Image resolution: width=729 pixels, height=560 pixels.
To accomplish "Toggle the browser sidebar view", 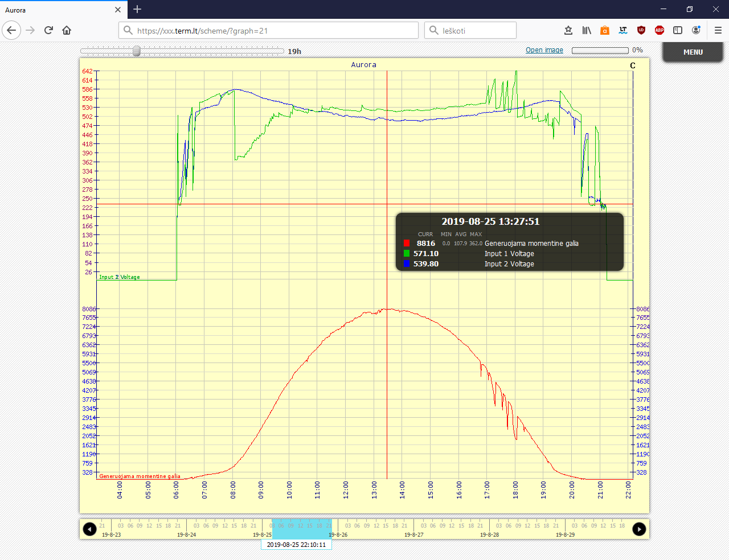I will click(x=678, y=30).
